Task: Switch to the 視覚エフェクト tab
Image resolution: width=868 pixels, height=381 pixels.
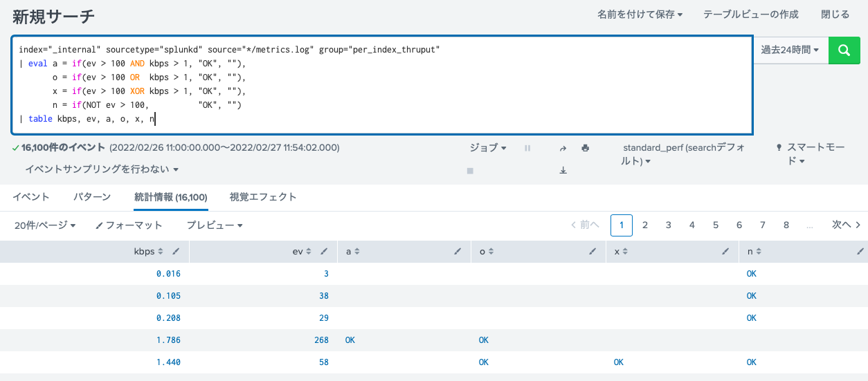Action: tap(263, 197)
